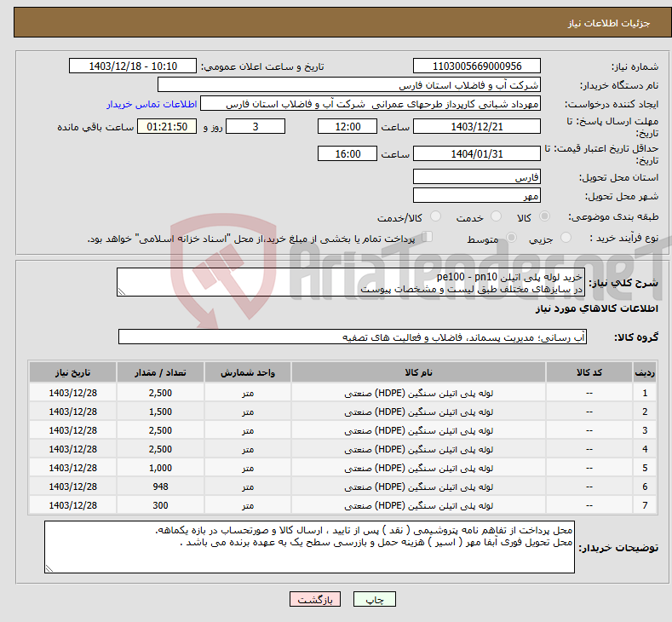Screen dimensions: 672x622
Task: Click row 5 quantity 1,000
Action: (x=160, y=468)
